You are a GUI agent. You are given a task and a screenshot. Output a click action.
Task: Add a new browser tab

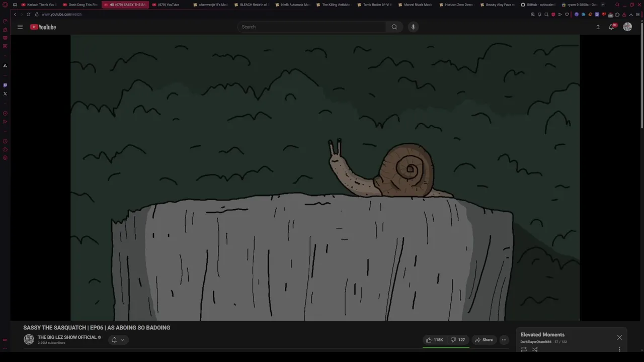(x=603, y=5)
